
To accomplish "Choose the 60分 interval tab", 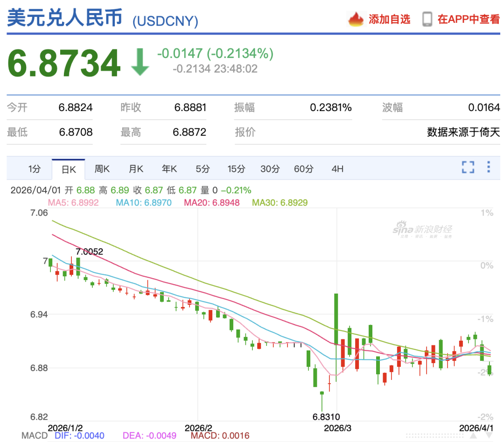I will point(304,169).
